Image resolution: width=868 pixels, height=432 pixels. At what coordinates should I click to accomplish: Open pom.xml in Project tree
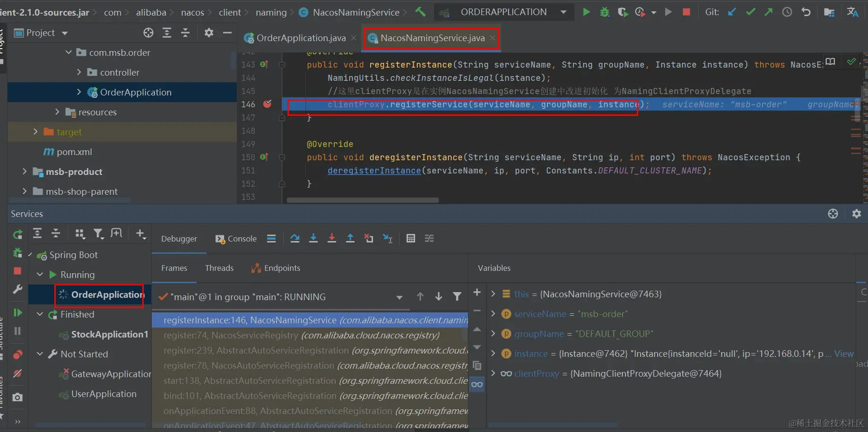(74, 152)
